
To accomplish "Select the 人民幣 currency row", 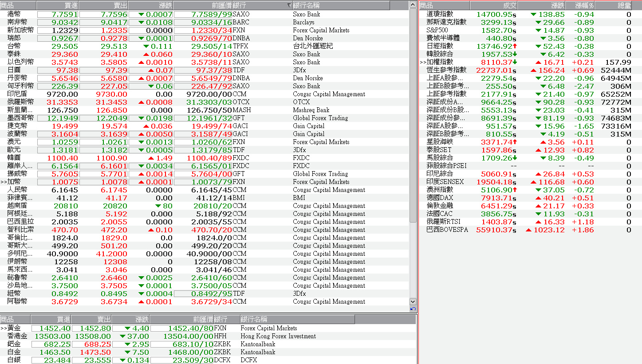I will pos(204,190).
